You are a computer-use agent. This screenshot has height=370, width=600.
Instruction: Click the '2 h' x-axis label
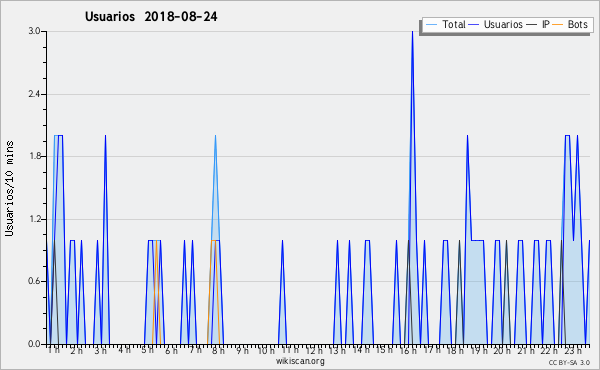coord(77,350)
